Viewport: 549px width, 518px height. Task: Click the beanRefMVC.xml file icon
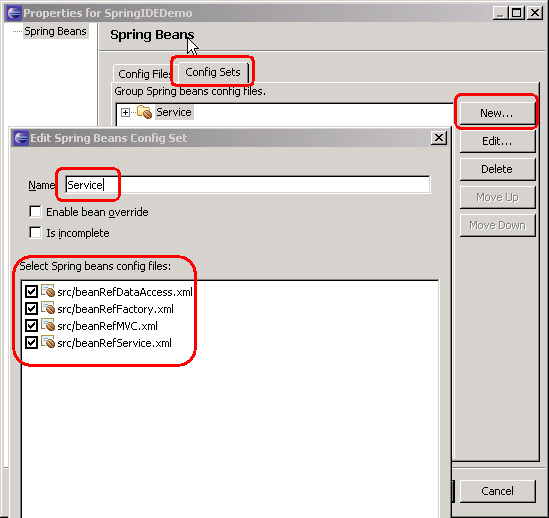tap(48, 325)
